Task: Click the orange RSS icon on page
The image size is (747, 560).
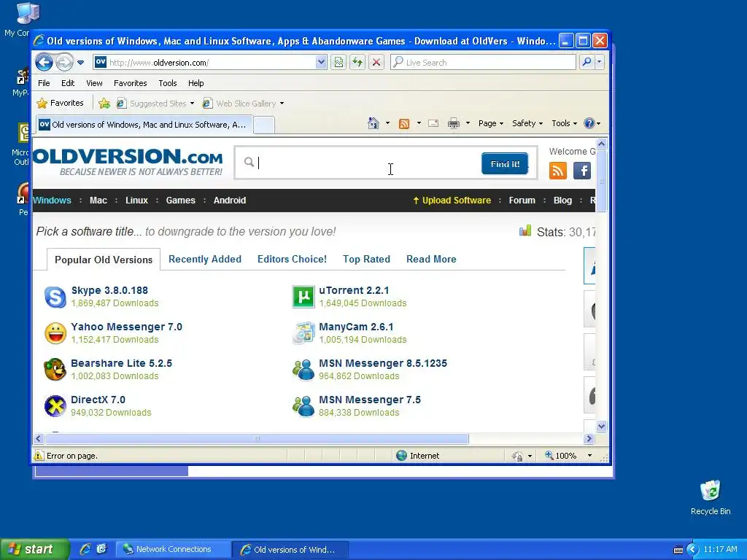Action: point(558,171)
